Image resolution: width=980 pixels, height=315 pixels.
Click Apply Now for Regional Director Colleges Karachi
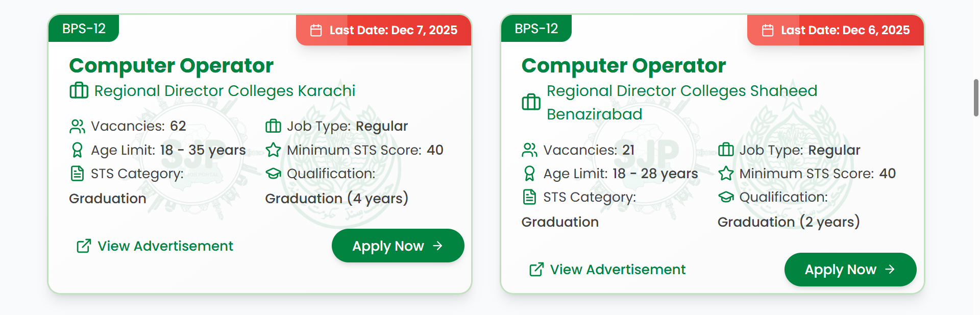point(398,246)
